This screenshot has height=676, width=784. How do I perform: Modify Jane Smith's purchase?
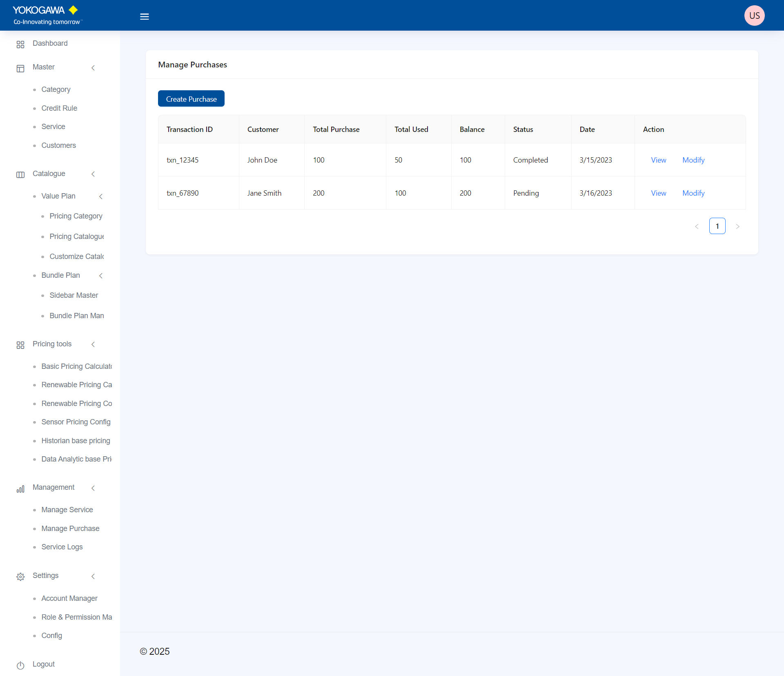pyautogui.click(x=693, y=193)
